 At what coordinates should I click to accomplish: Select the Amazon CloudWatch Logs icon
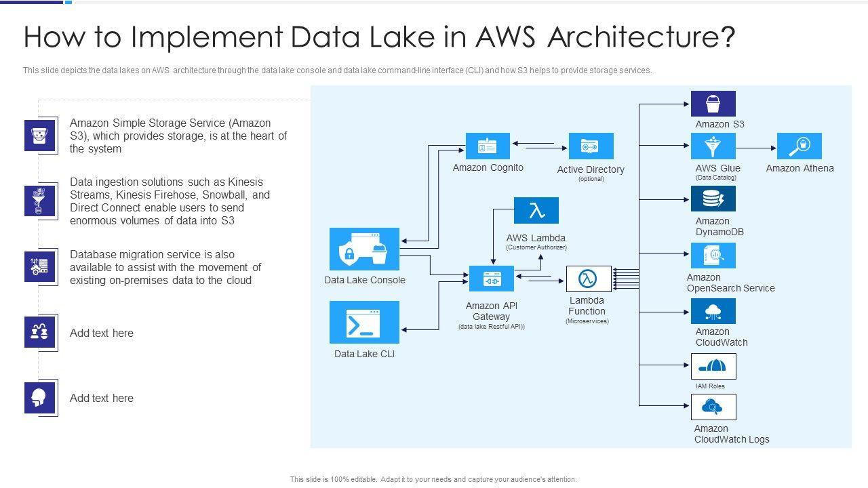(713, 407)
